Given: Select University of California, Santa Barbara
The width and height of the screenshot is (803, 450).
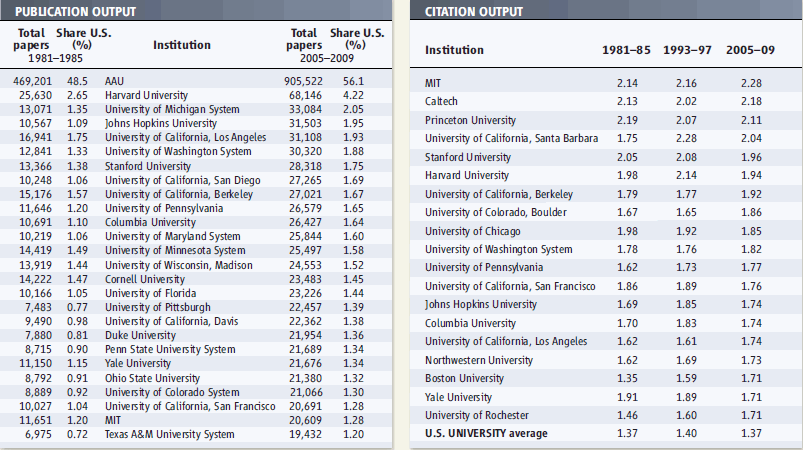Looking at the screenshot, I should click(x=511, y=138).
